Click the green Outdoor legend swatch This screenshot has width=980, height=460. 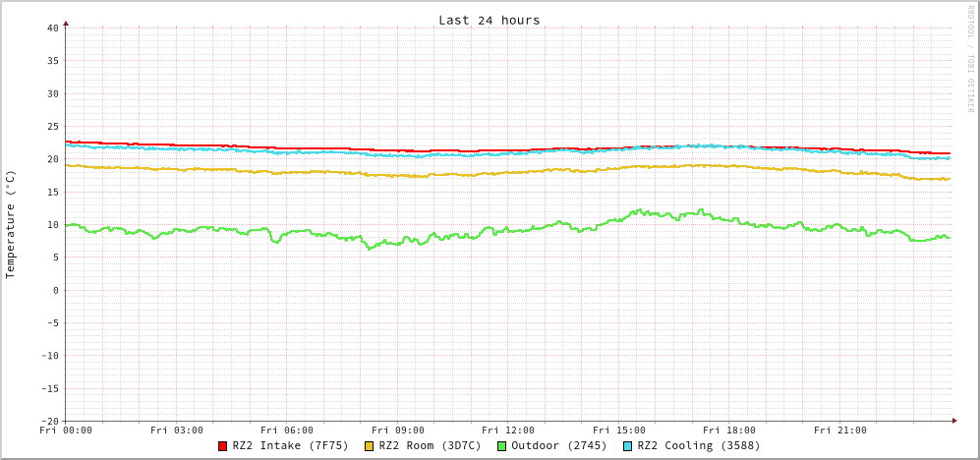(x=501, y=446)
